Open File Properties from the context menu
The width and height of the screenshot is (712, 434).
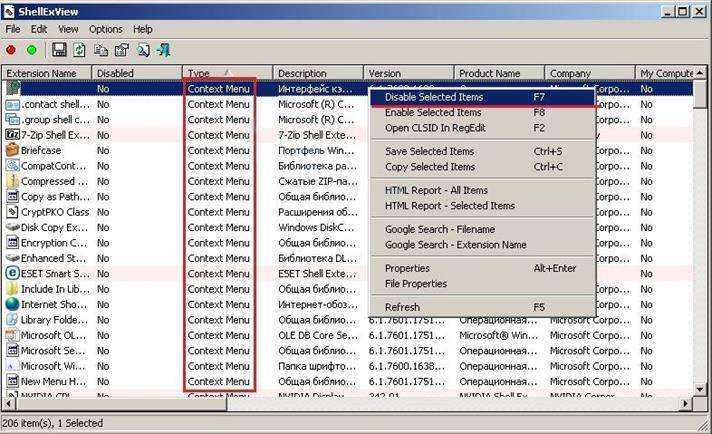pyautogui.click(x=483, y=284)
